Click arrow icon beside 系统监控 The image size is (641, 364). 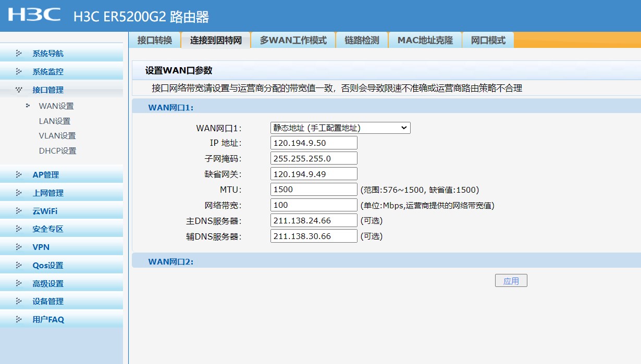coord(19,71)
